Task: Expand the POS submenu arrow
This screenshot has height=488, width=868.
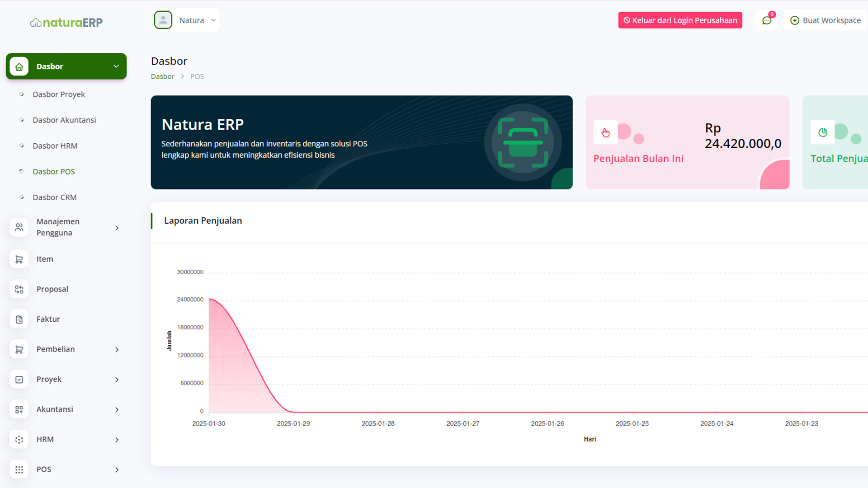Action: [117, 470]
